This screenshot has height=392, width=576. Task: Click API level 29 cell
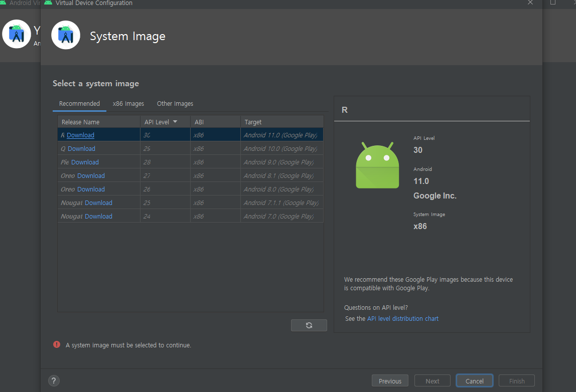tap(165, 149)
